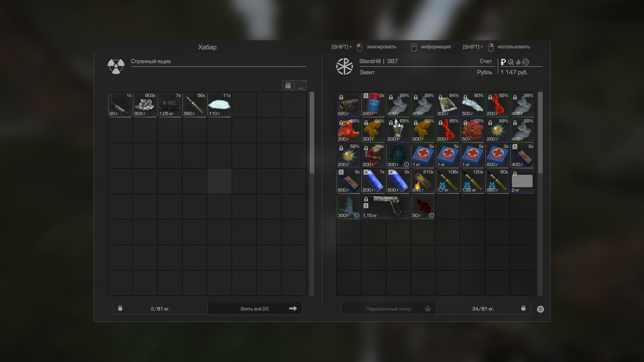Pick the 11x white powder pile

coord(219,105)
